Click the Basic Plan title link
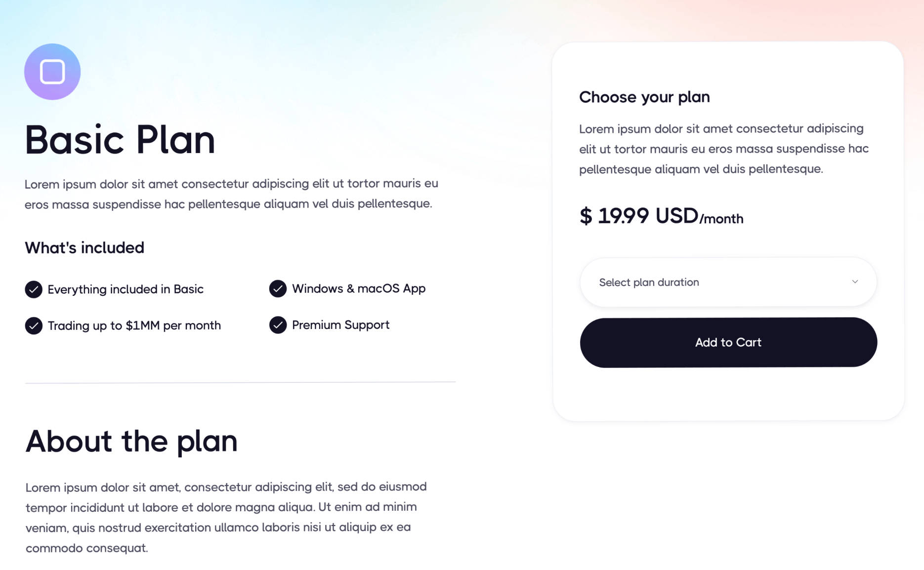The height and width of the screenshot is (570, 924). point(120,140)
